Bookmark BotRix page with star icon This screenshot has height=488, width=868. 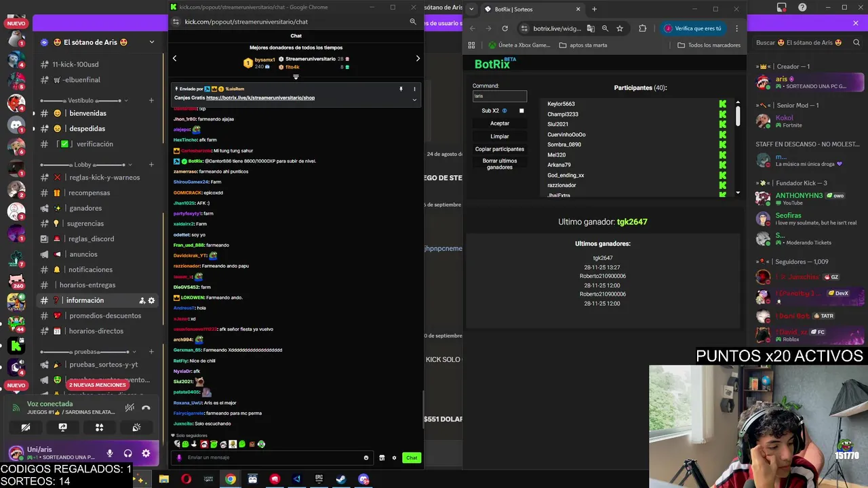pos(620,28)
